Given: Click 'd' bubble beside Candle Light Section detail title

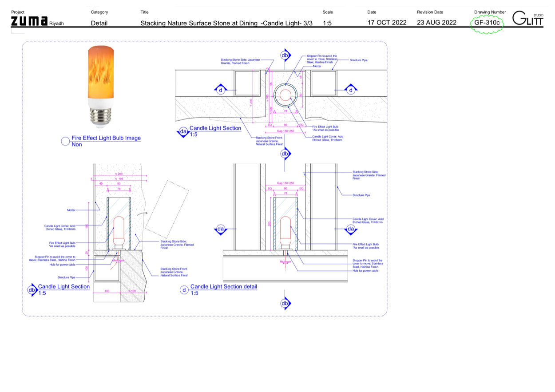Looking at the screenshot, I should coord(184,290).
